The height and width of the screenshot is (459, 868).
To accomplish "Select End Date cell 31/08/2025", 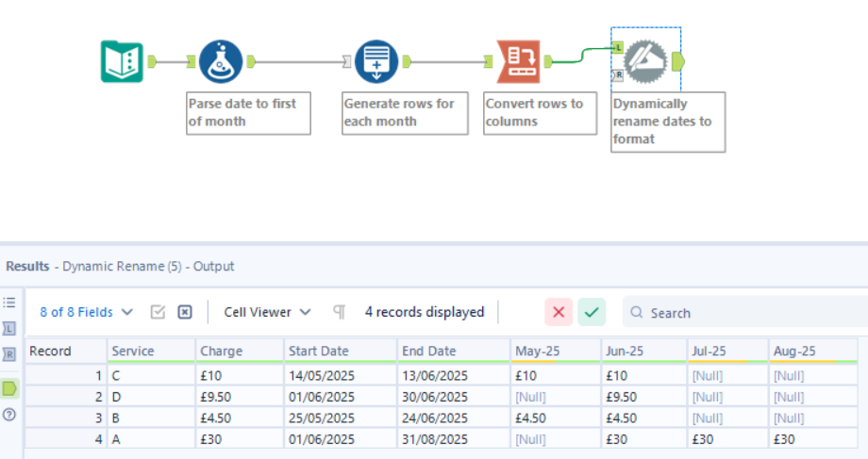I will (454, 439).
